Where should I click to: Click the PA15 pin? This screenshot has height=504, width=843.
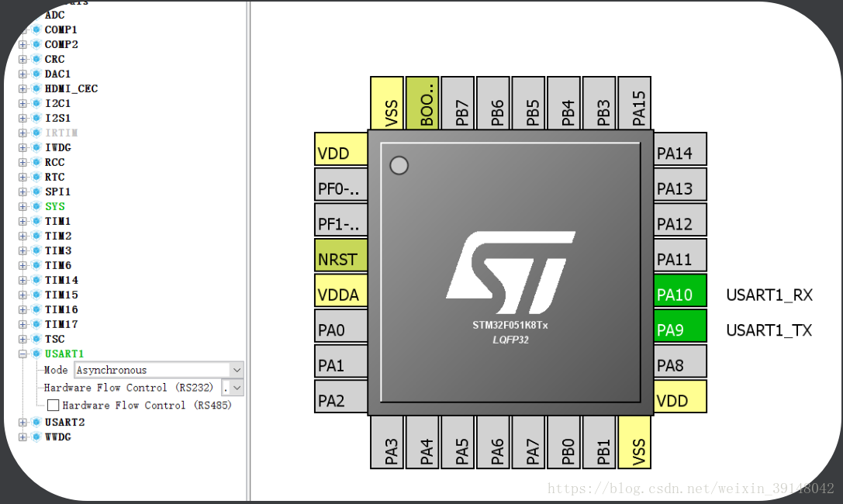634,103
